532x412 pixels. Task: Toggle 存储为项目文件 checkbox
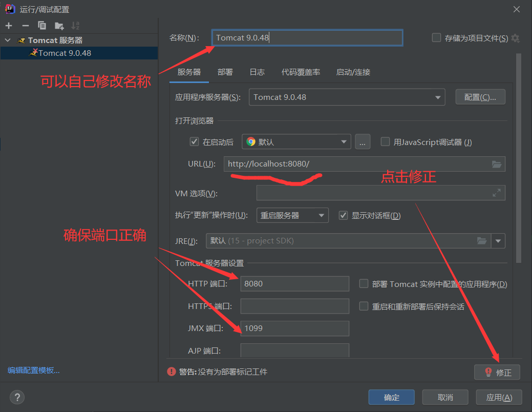436,38
